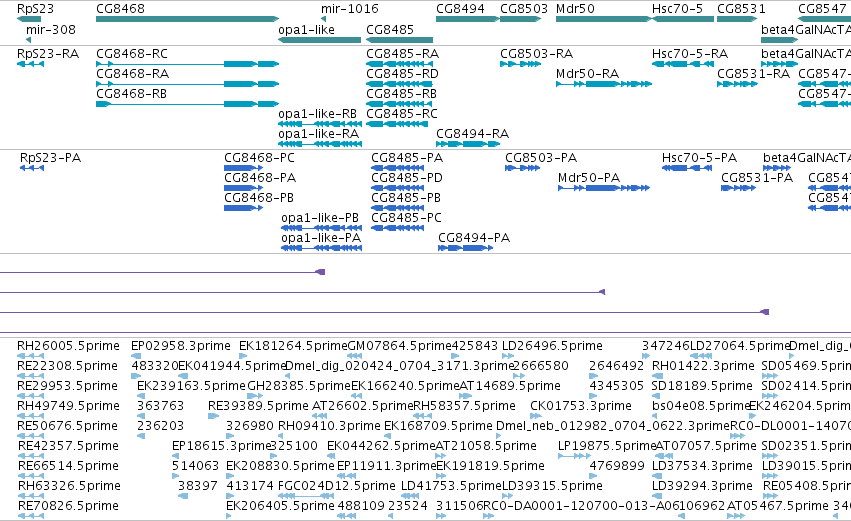Click the CG8503-PA protein label
Image resolution: width=851 pixels, height=521 pixels.
point(541,158)
